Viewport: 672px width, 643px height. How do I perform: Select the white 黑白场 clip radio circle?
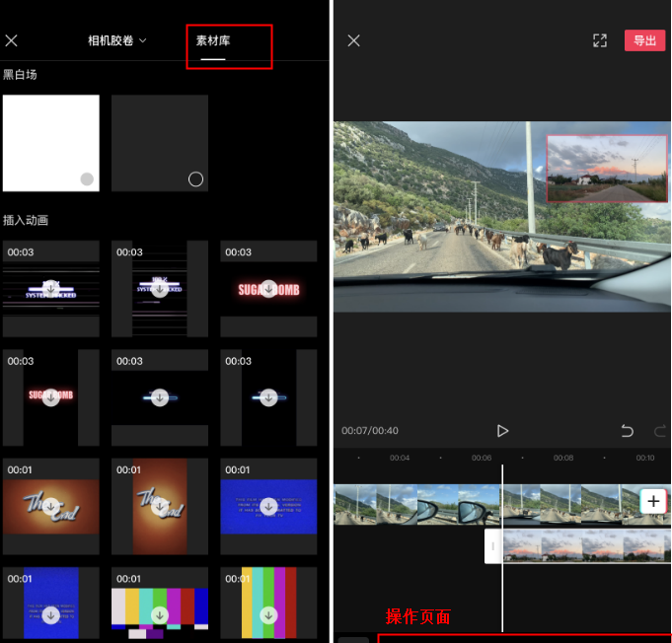[x=87, y=179]
